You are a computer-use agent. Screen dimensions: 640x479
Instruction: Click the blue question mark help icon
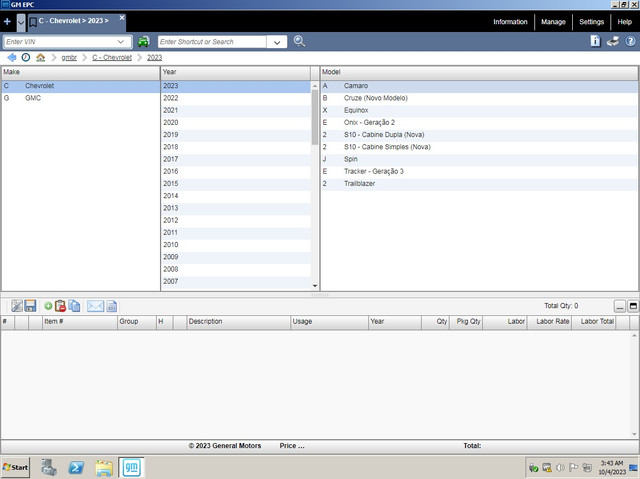(630, 41)
